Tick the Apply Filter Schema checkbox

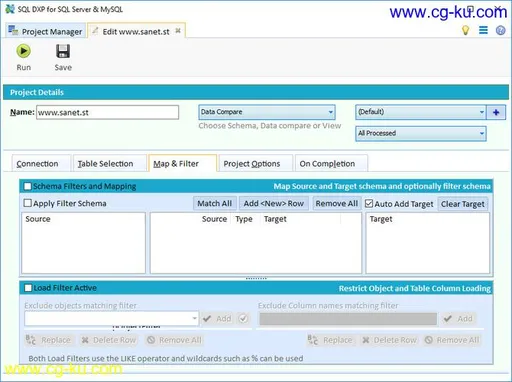[x=28, y=203]
